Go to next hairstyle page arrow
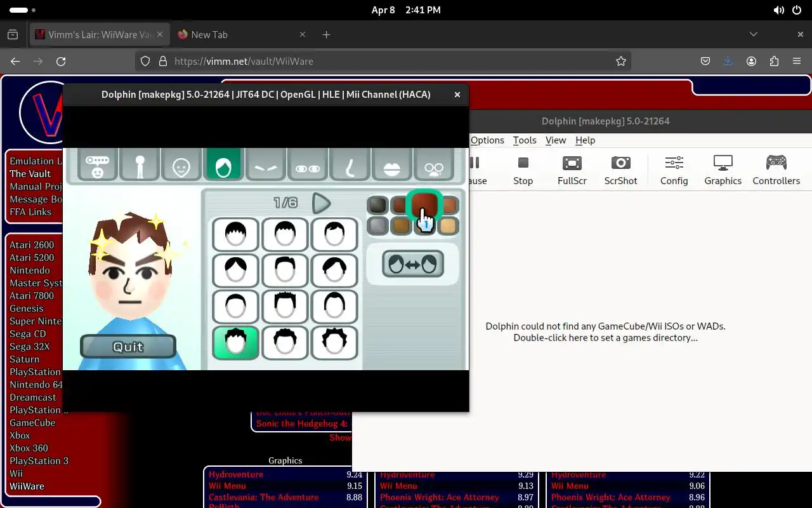This screenshot has height=508, width=812. [322, 203]
